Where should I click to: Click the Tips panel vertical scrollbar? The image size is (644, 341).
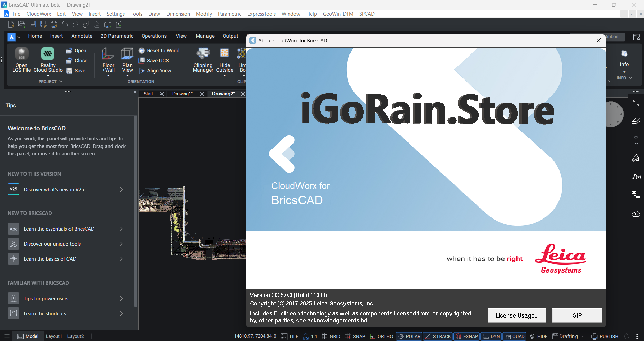(135, 211)
